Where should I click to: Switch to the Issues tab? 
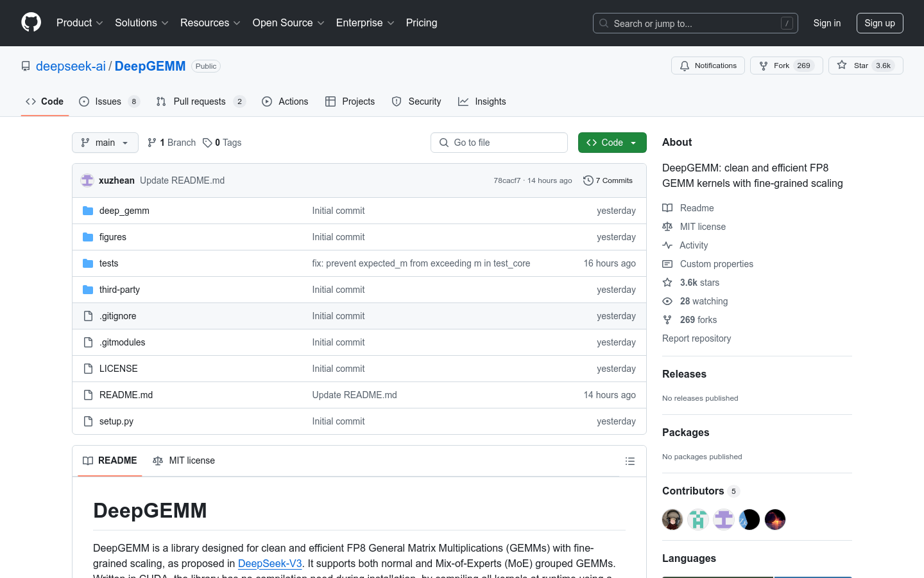coord(109,101)
